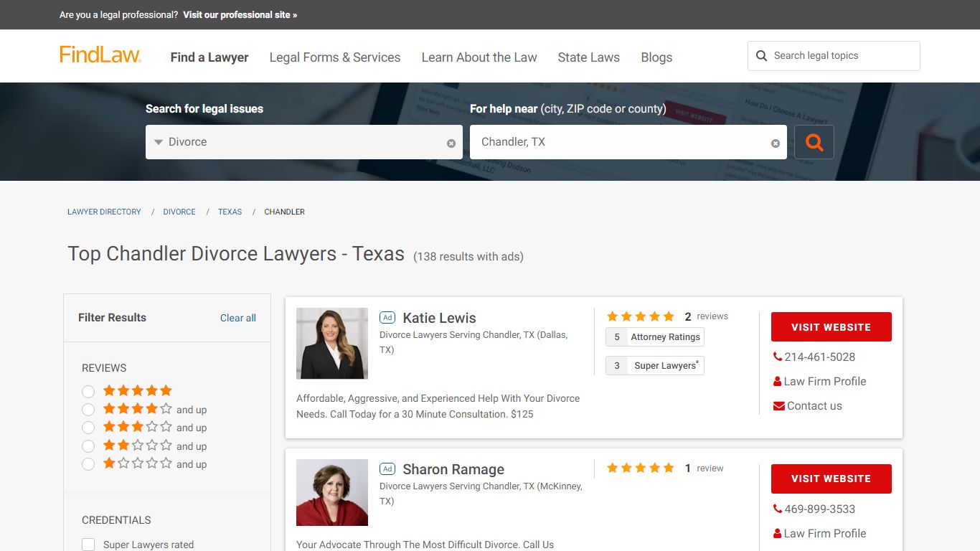Click the Ad badge beside Katie Lewis
Screen dimensions: 980x551
[x=387, y=317]
